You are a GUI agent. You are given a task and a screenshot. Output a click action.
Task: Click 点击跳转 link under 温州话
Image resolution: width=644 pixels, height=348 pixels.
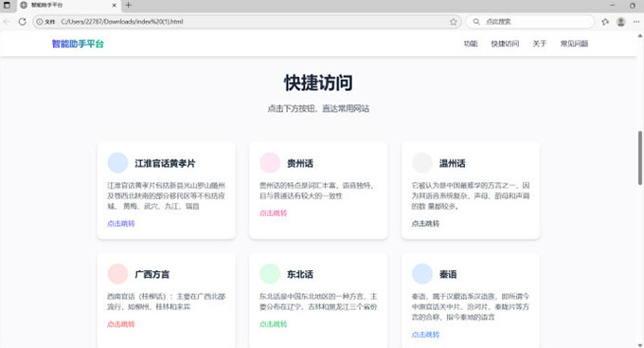pyautogui.click(x=425, y=224)
